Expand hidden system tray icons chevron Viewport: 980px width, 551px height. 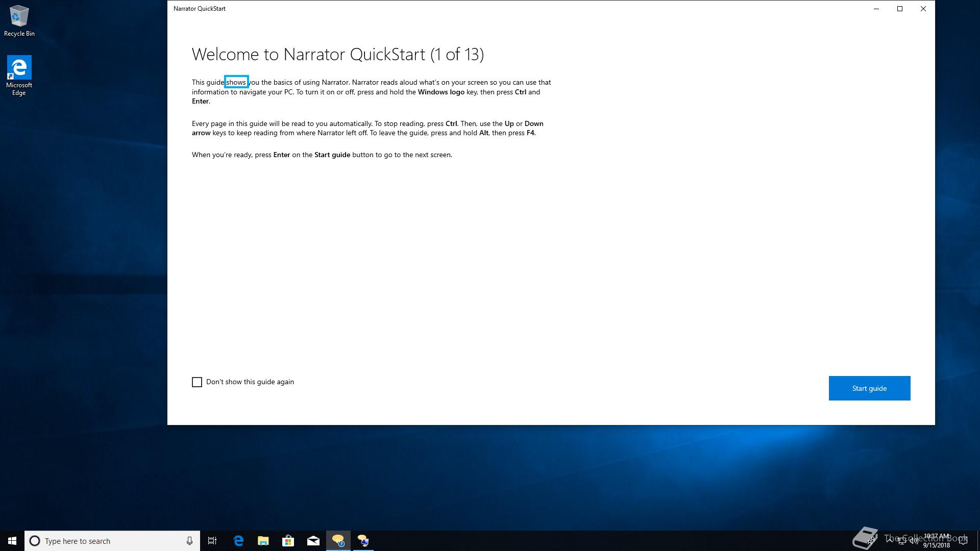tap(890, 541)
